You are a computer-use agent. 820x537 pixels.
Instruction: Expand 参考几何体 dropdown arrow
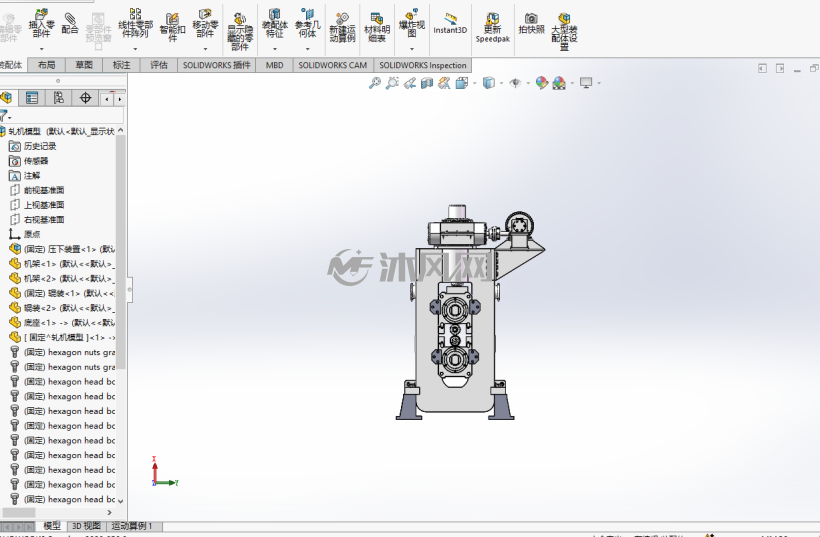pyautogui.click(x=308, y=49)
